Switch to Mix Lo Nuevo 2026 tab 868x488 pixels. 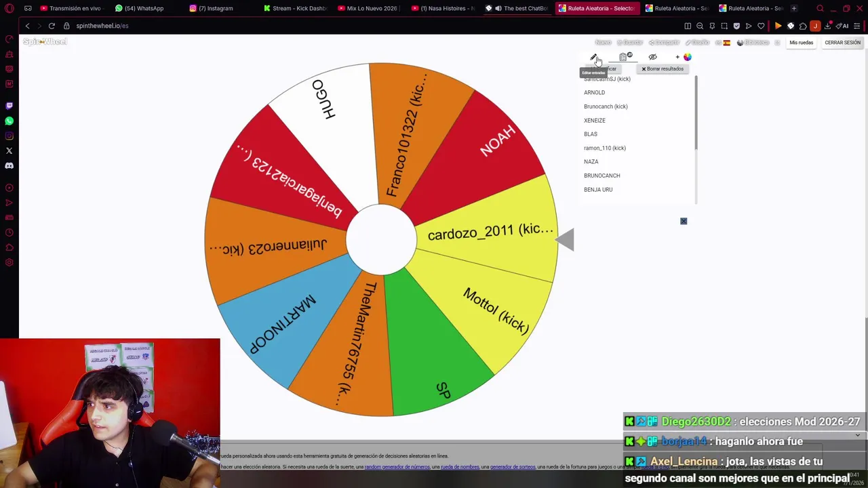[371, 8]
